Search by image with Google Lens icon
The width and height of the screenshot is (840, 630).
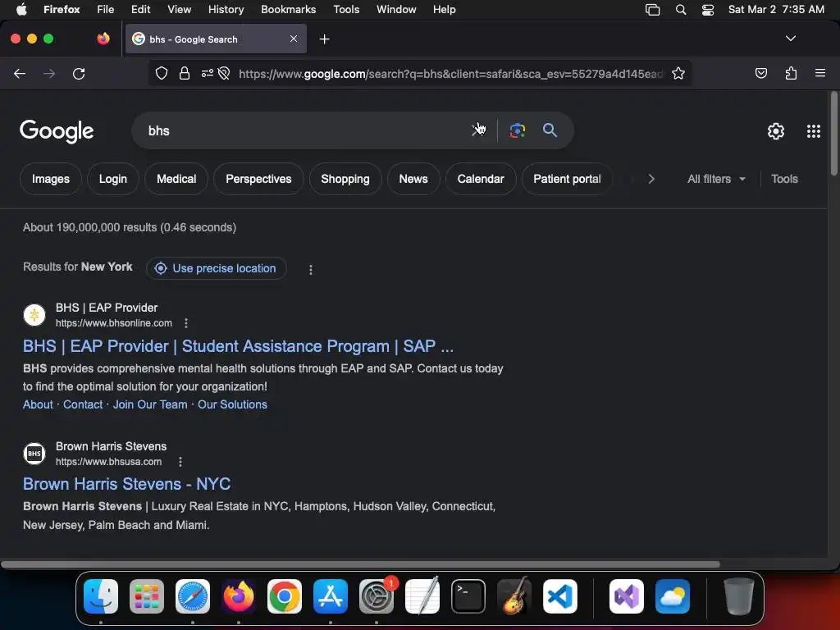point(517,130)
